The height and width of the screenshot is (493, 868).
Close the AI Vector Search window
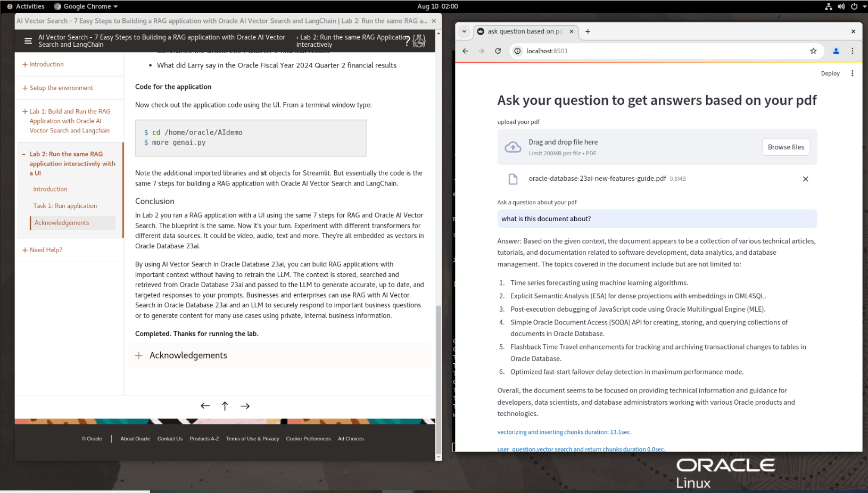pos(434,21)
